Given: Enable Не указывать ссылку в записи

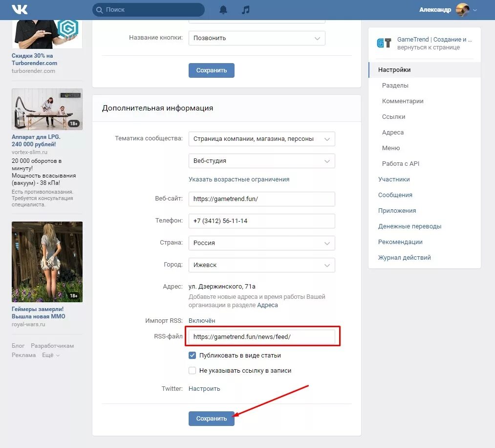Looking at the screenshot, I should tap(192, 371).
